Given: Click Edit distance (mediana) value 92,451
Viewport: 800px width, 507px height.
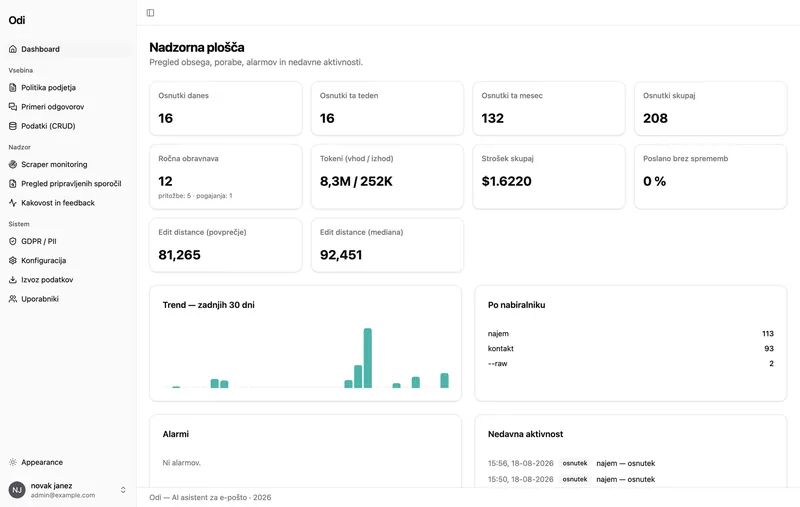Looking at the screenshot, I should click(341, 255).
